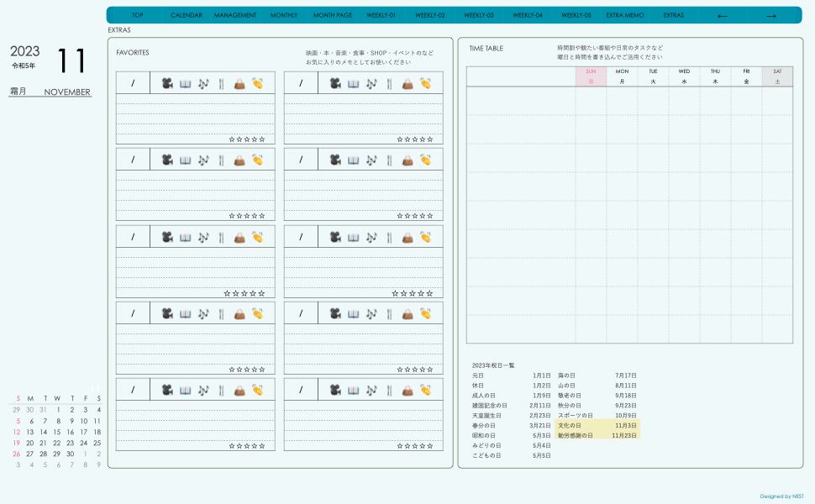Open the CALENDAR tab
815x504 pixels.
click(x=187, y=15)
